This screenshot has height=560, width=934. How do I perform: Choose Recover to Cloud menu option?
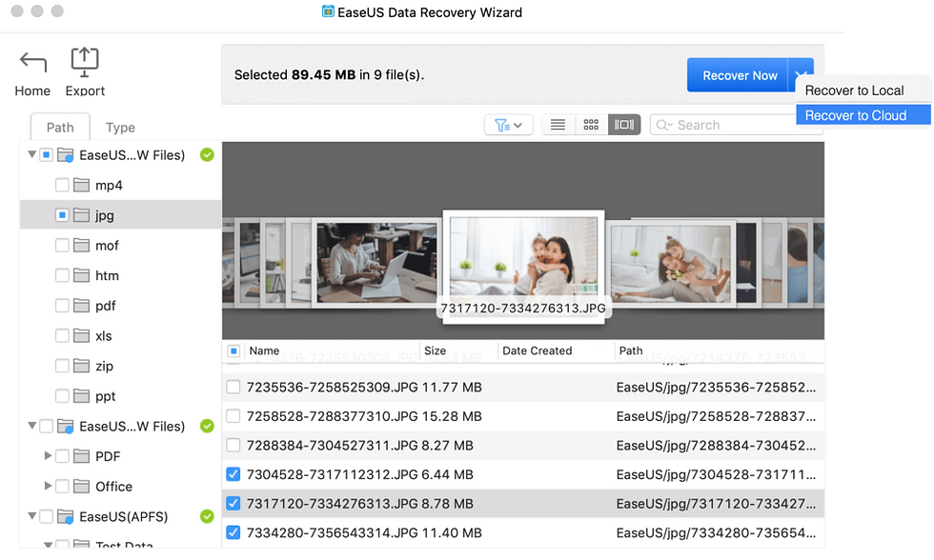click(856, 114)
